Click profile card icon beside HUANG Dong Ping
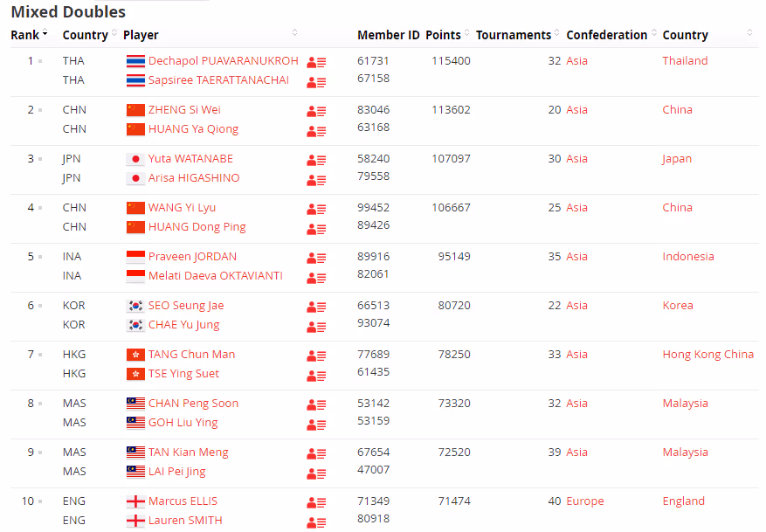 click(316, 229)
